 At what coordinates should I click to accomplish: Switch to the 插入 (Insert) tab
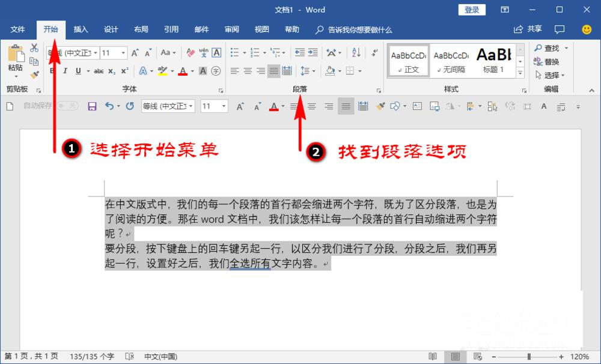[x=81, y=29]
